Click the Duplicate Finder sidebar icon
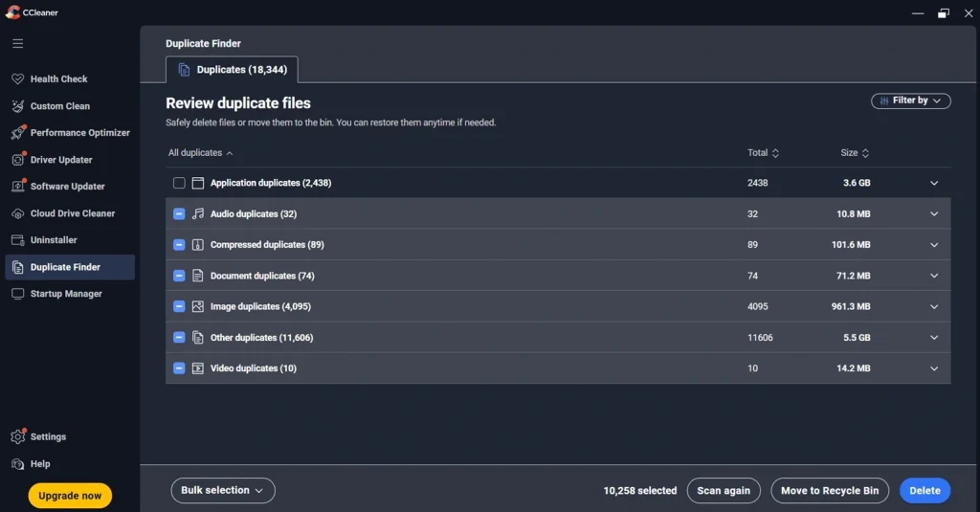Screen dimensions: 980x512 pos(17,267)
